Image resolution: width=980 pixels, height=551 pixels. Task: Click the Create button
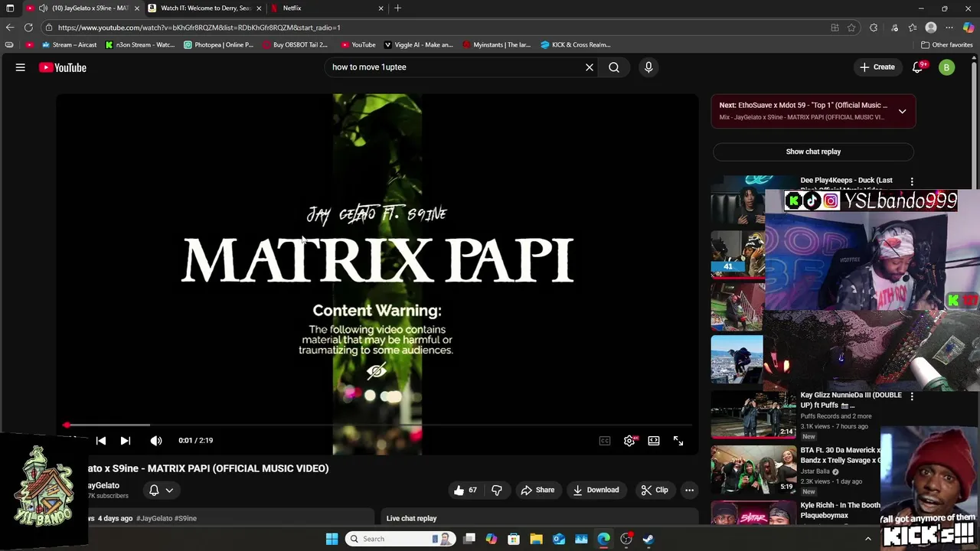(877, 67)
